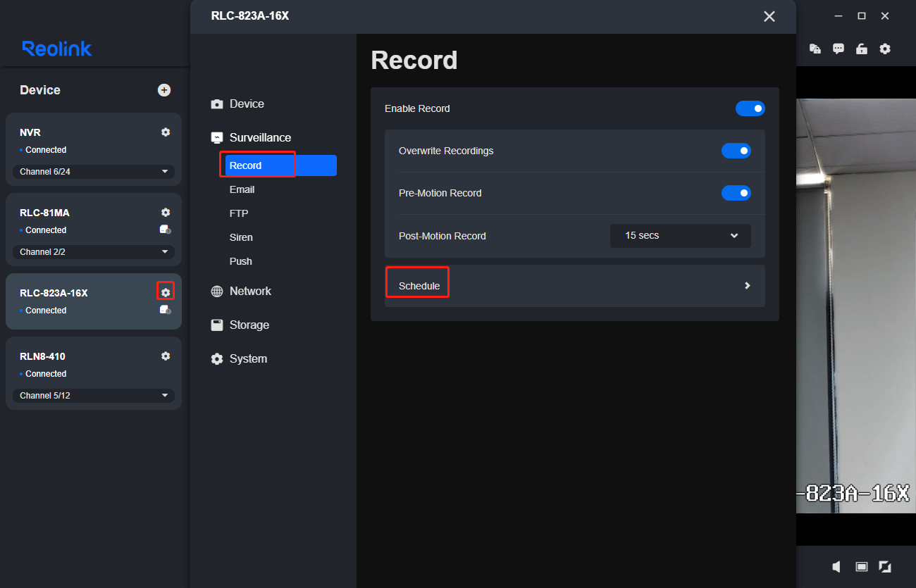The height and width of the screenshot is (588, 916).
Task: Click the gear icon beside System
Action: pyautogui.click(x=217, y=359)
